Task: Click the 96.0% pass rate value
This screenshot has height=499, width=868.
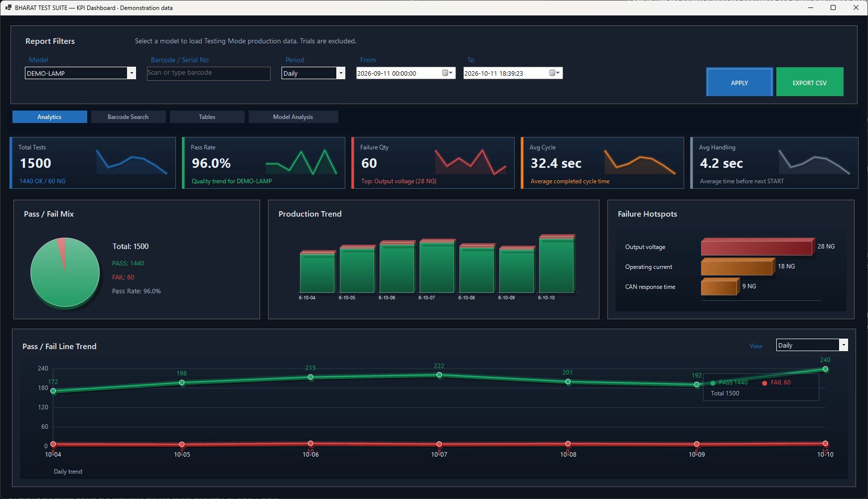Action: [x=211, y=163]
